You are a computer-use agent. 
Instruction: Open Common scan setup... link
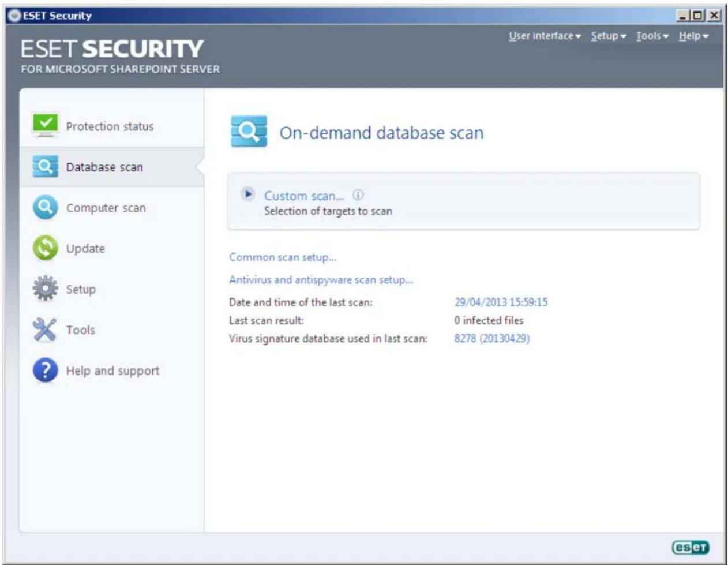click(283, 257)
